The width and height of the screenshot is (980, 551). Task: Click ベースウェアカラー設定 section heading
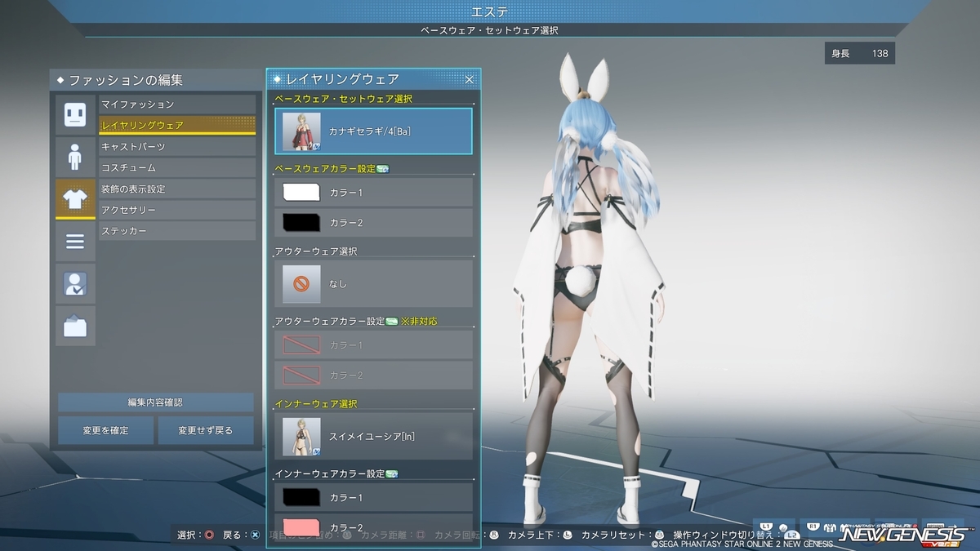pos(325,169)
